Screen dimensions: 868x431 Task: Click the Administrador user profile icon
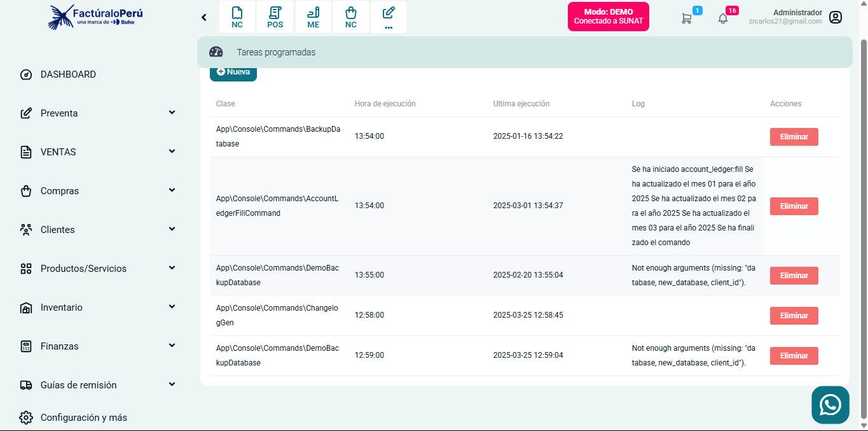click(836, 17)
